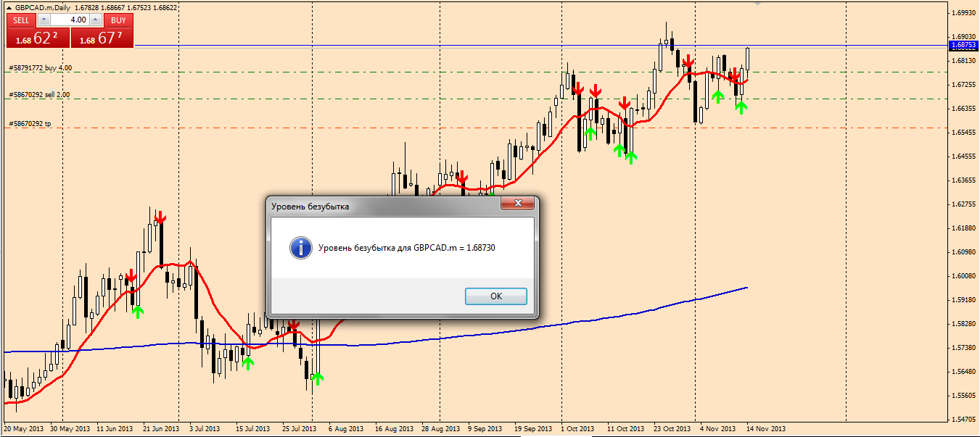This screenshot has width=980, height=437.
Task: Click the current price tag 1.68753
Action: (x=963, y=45)
